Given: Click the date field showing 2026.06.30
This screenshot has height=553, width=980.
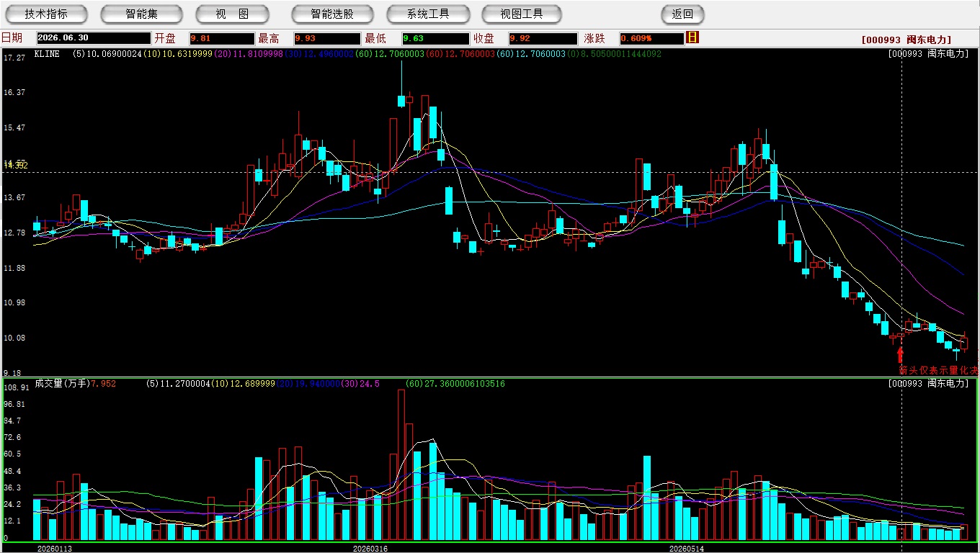Looking at the screenshot, I should pos(94,38).
